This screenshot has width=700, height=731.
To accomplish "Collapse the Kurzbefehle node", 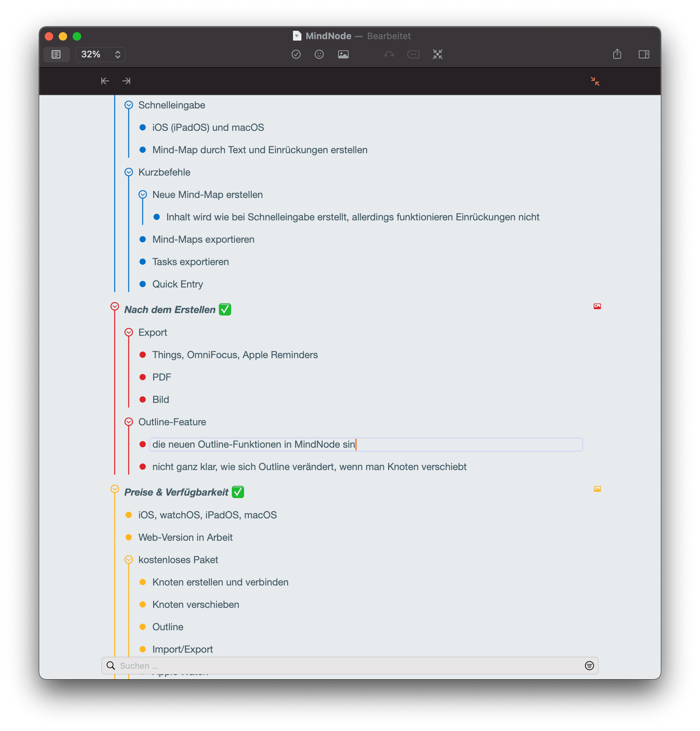I will 129,172.
